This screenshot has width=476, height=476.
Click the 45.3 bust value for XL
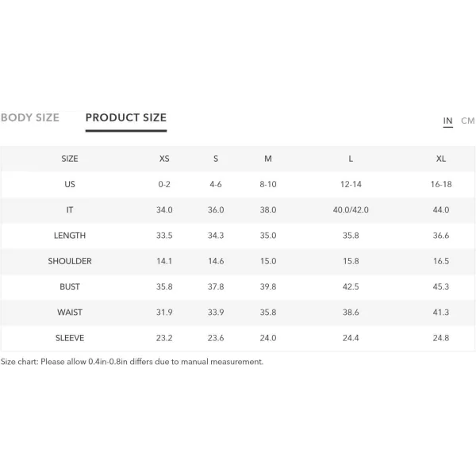[x=441, y=287]
